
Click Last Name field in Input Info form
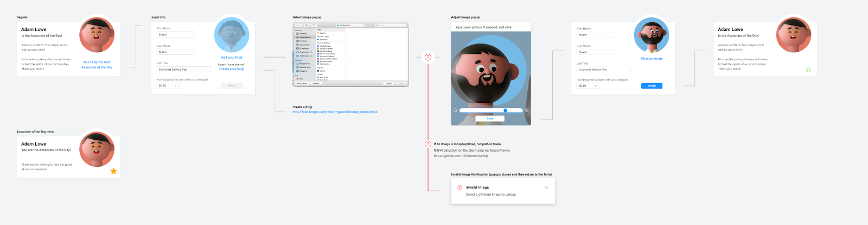click(x=176, y=52)
